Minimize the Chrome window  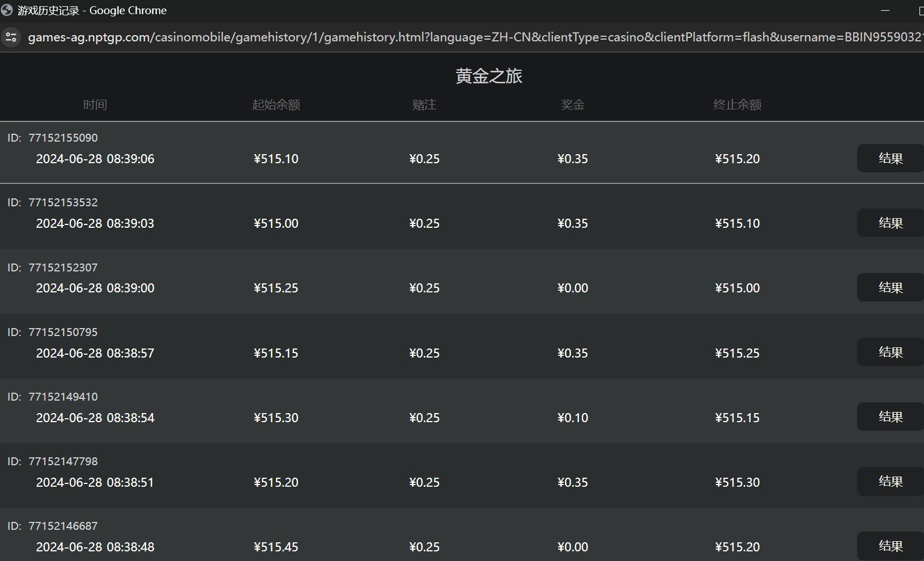click(x=885, y=10)
